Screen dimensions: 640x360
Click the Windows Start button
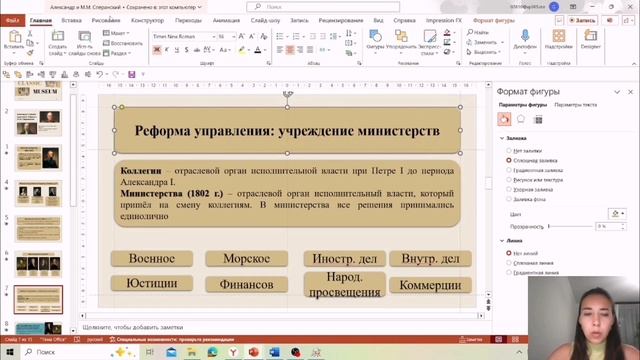(x=9, y=352)
